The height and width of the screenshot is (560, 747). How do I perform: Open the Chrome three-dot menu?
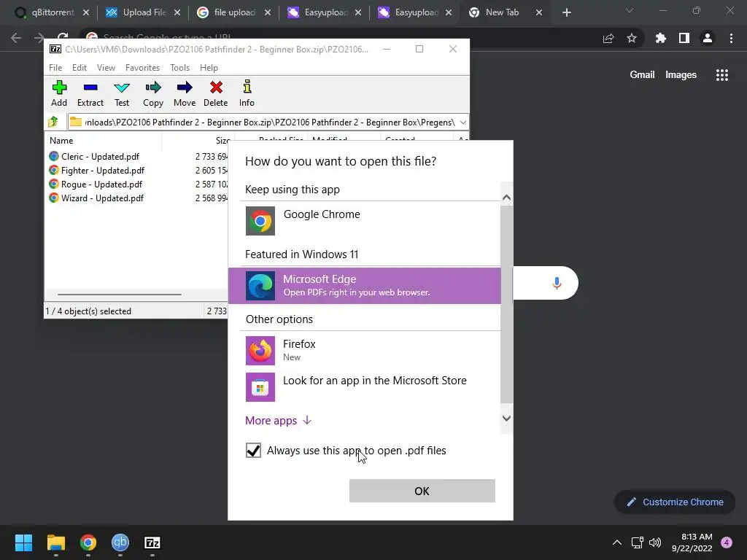tap(731, 38)
